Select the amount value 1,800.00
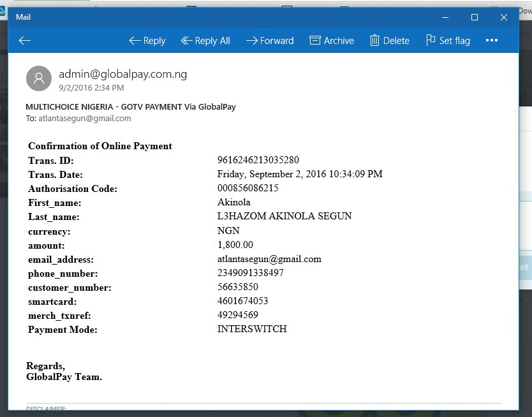Viewport: 532px width, 417px height. click(235, 245)
